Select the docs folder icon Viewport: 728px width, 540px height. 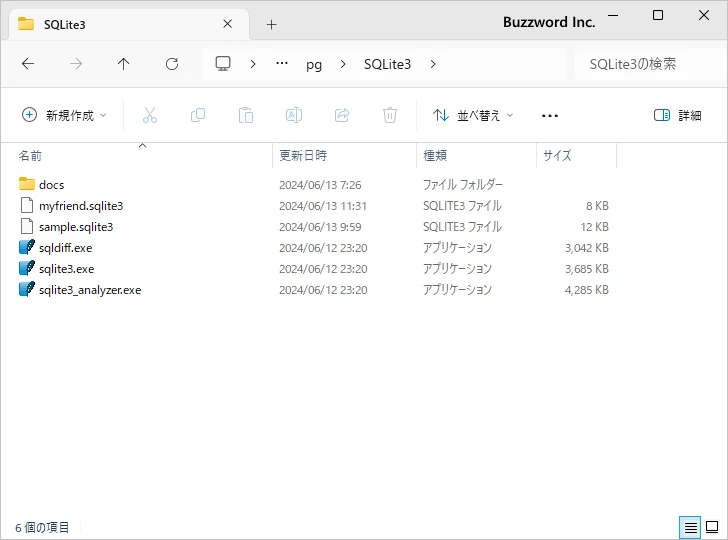[x=27, y=184]
